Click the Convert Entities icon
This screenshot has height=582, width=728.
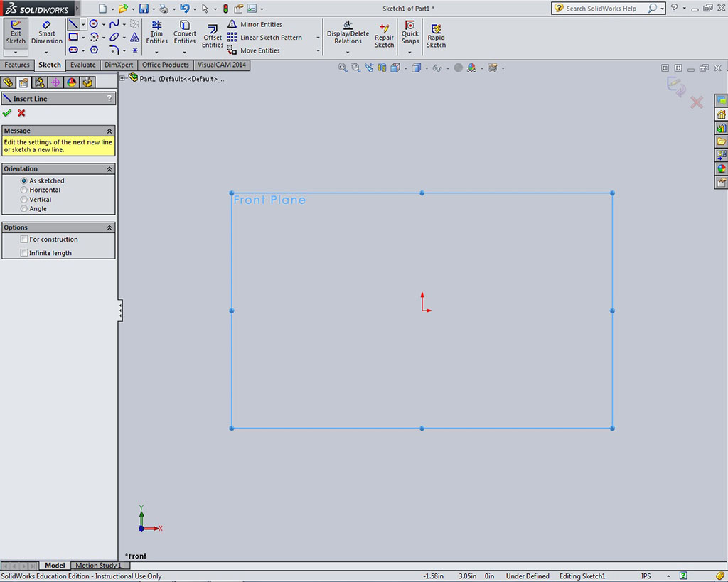tap(185, 33)
